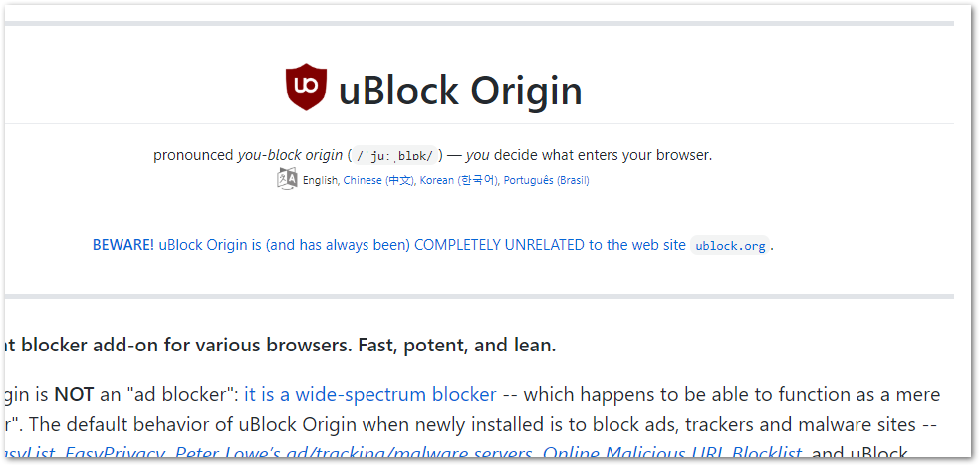The width and height of the screenshot is (980, 466).
Task: Click the "uBlock Origin" page heading text
Action: coord(460,91)
